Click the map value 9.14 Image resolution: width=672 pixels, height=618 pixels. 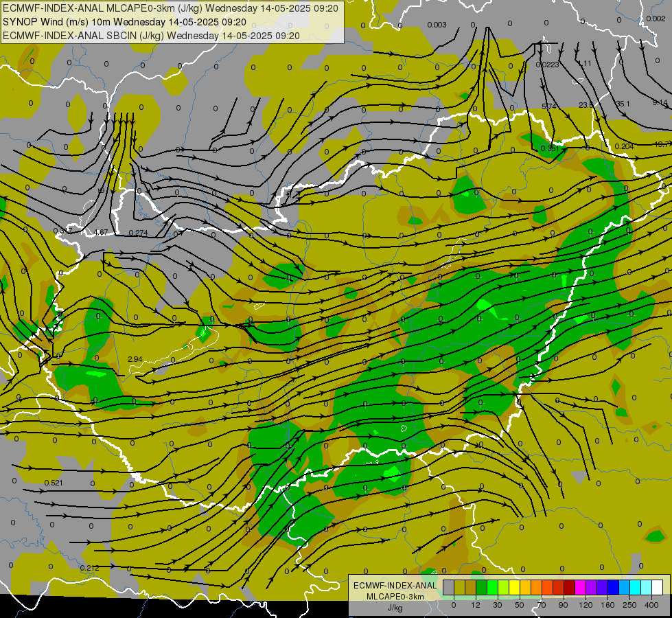660,102
